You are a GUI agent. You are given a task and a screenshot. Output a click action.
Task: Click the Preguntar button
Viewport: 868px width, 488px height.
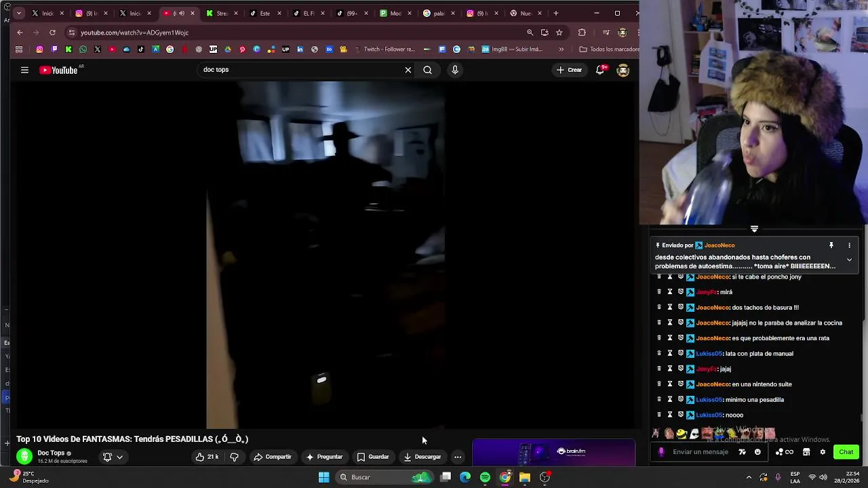coord(325,457)
